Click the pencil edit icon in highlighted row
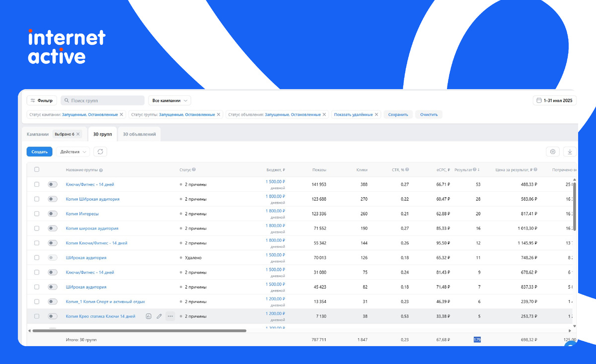The height and width of the screenshot is (364, 596). point(159,316)
